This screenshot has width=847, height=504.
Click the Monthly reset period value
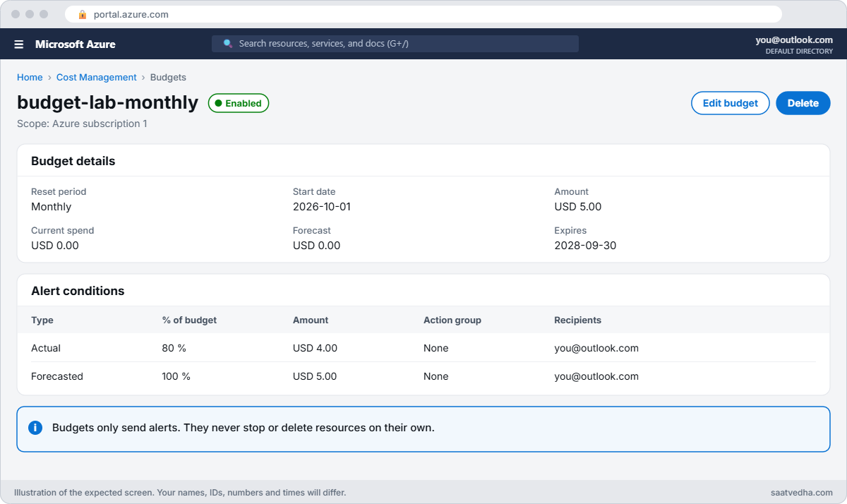pos(52,207)
